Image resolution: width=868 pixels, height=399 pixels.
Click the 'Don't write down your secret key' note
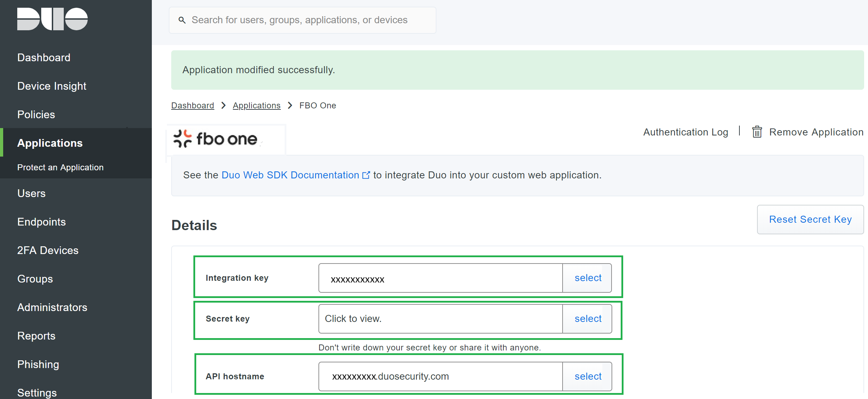pyautogui.click(x=429, y=348)
